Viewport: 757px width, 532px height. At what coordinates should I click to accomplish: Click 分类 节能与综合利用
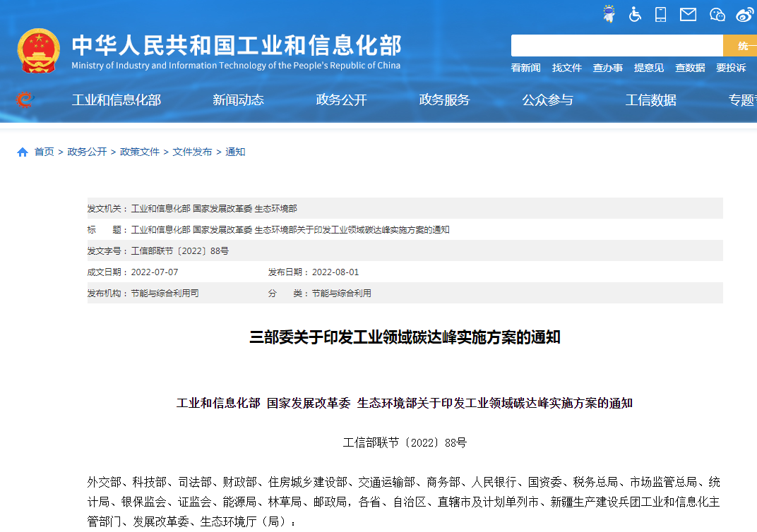pos(341,294)
